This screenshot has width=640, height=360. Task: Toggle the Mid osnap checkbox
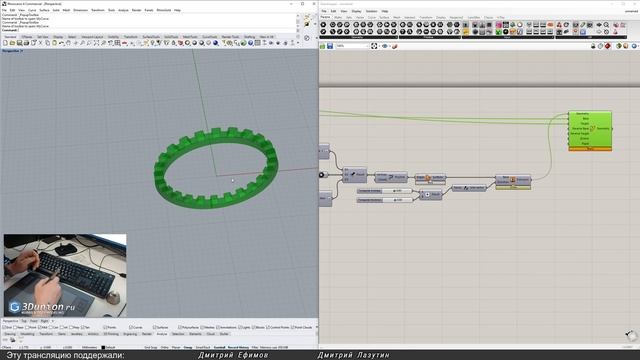(40, 327)
